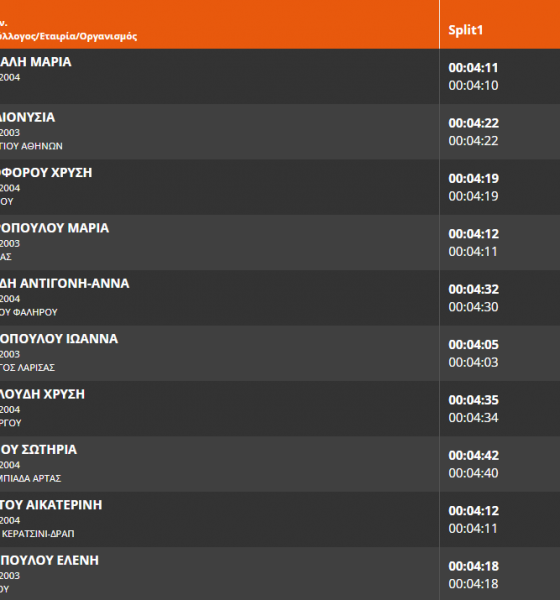Image resolution: width=560 pixels, height=600 pixels.
Task: Select athlete ΟΥ ΣΩΤΗΡΙΑ
Action: [38, 450]
